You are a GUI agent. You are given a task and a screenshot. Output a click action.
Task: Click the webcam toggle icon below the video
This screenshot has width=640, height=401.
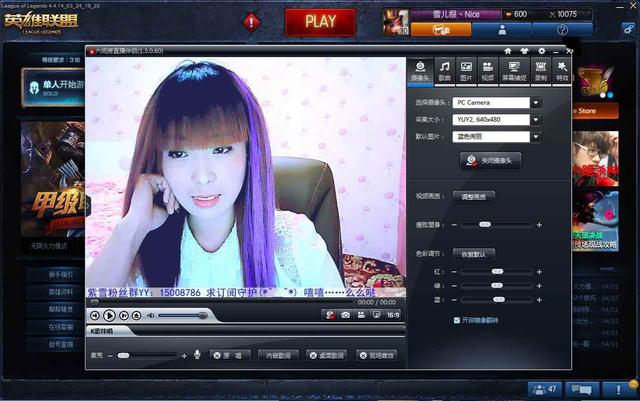click(330, 315)
